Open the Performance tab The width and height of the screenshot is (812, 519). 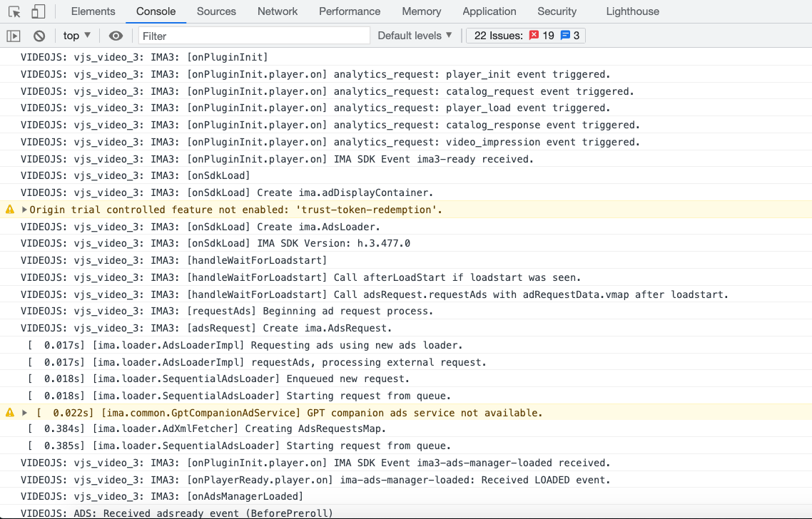[350, 11]
